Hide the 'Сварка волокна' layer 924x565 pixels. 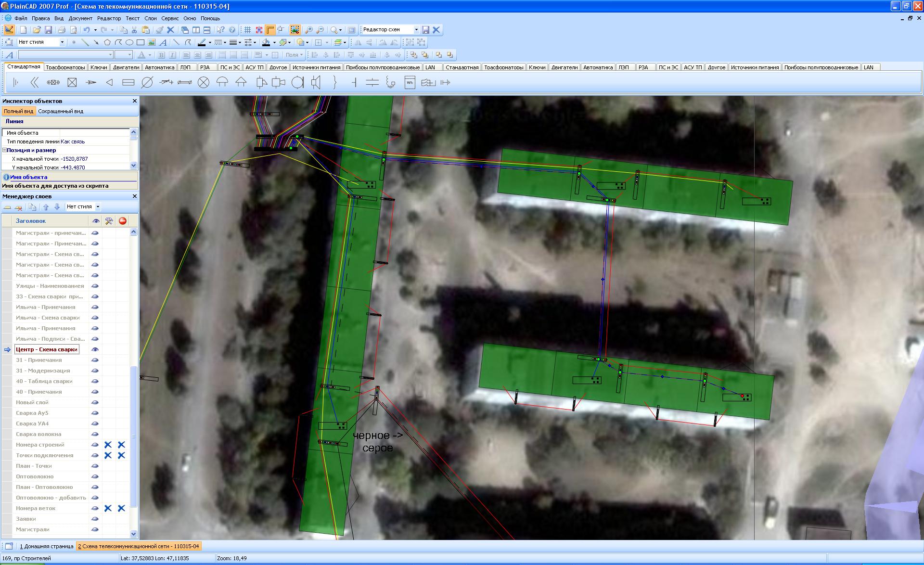95,434
